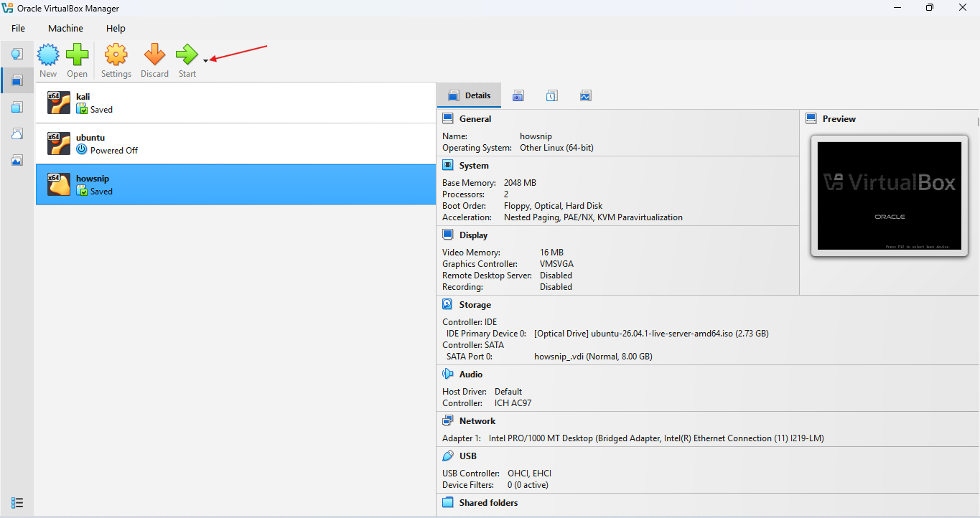Click the Preview section header
The image size is (980, 518).
[839, 119]
